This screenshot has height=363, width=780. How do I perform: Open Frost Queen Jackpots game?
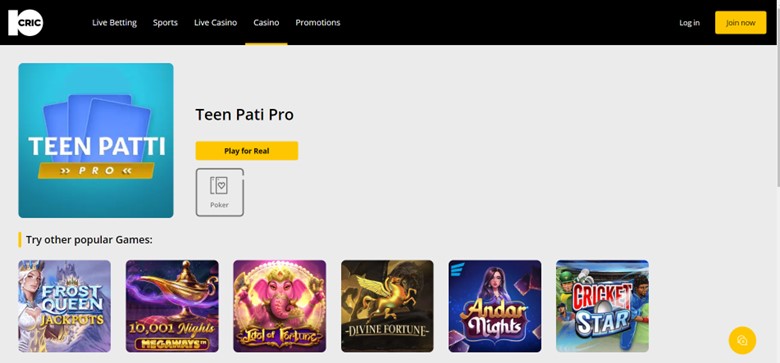tap(65, 306)
